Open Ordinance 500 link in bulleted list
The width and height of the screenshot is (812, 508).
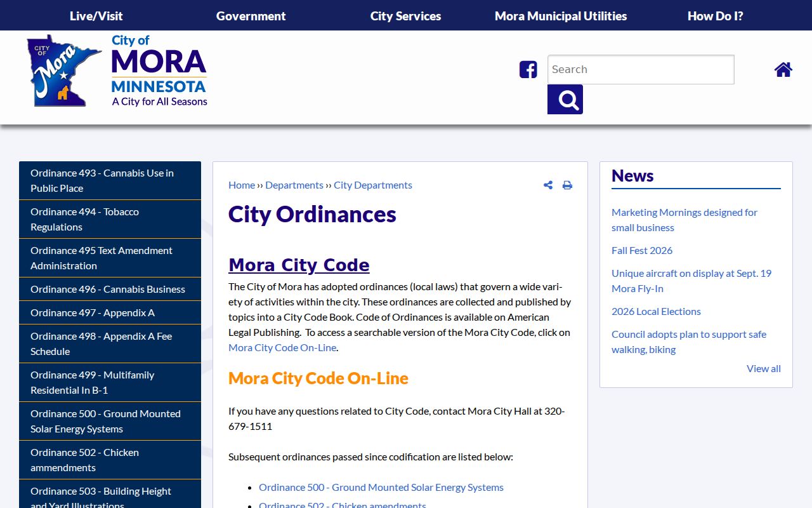click(x=381, y=487)
